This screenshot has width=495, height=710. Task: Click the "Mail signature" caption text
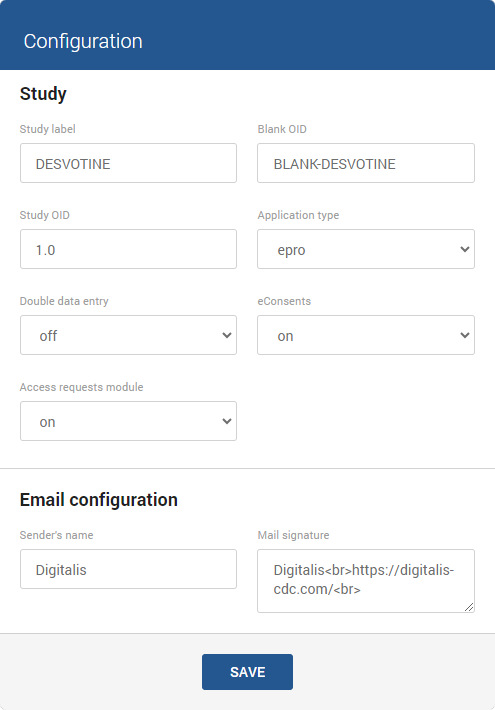pyautogui.click(x=293, y=535)
